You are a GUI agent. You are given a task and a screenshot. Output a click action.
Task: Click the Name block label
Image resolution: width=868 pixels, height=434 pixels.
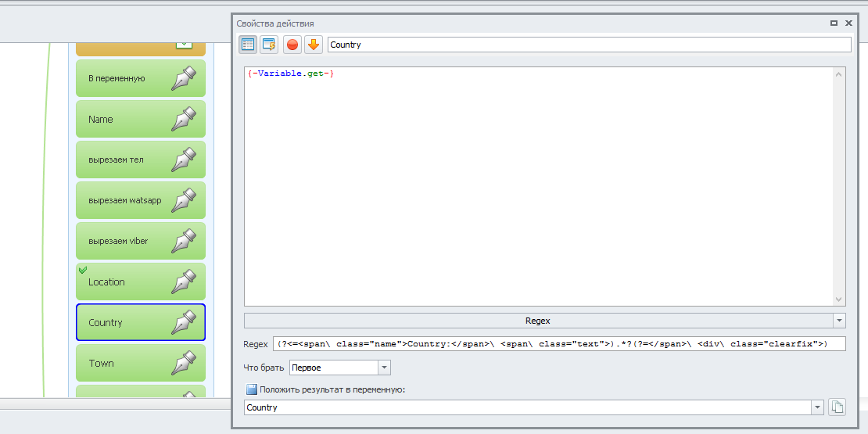pos(101,119)
